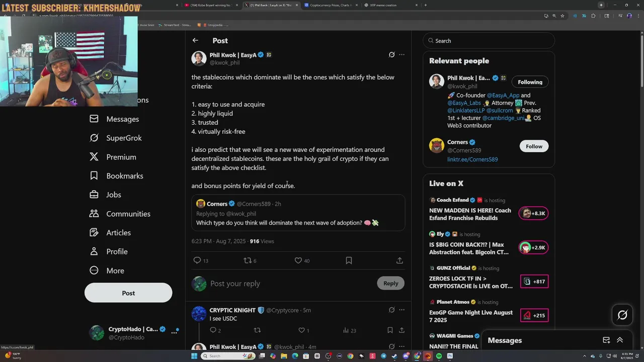644x362 pixels.
Task: Open the StreamYard bookmark
Action: coord(174,25)
